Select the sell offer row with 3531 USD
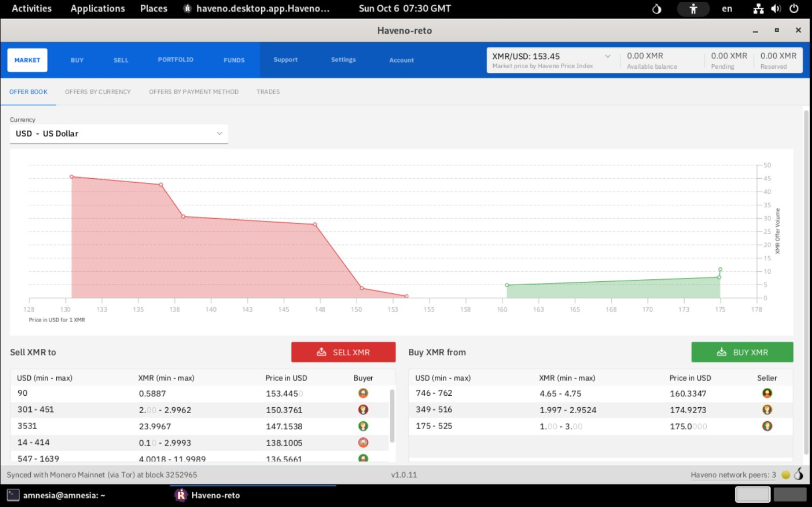This screenshot has width=812, height=507. pos(199,426)
